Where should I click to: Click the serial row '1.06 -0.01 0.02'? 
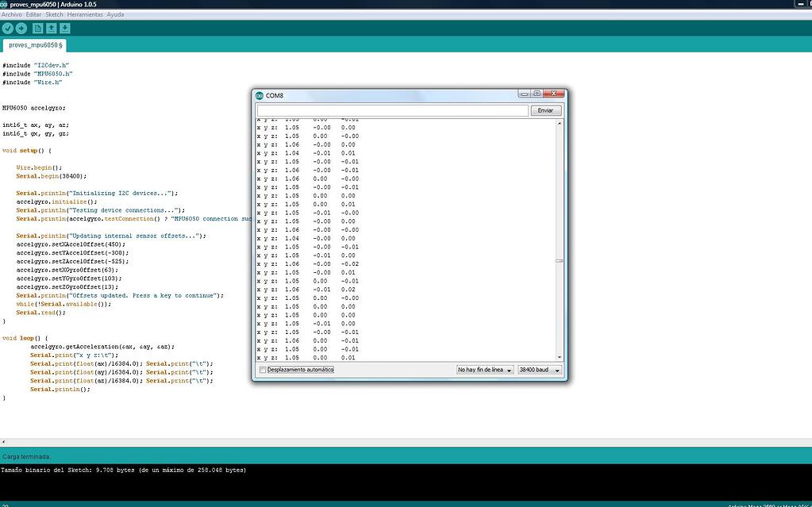(x=306, y=290)
